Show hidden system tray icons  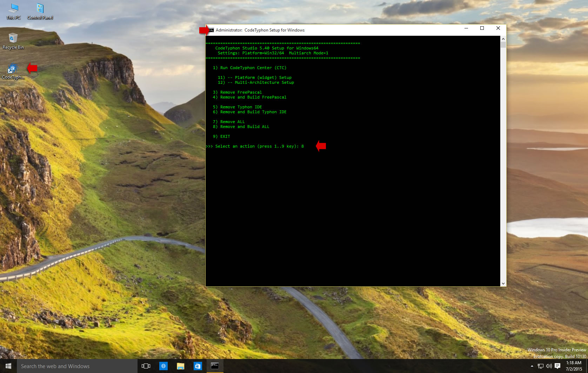pos(532,366)
